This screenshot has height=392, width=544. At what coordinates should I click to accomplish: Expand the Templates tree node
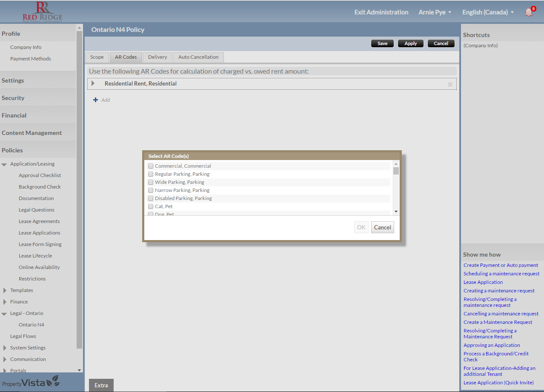(5, 290)
